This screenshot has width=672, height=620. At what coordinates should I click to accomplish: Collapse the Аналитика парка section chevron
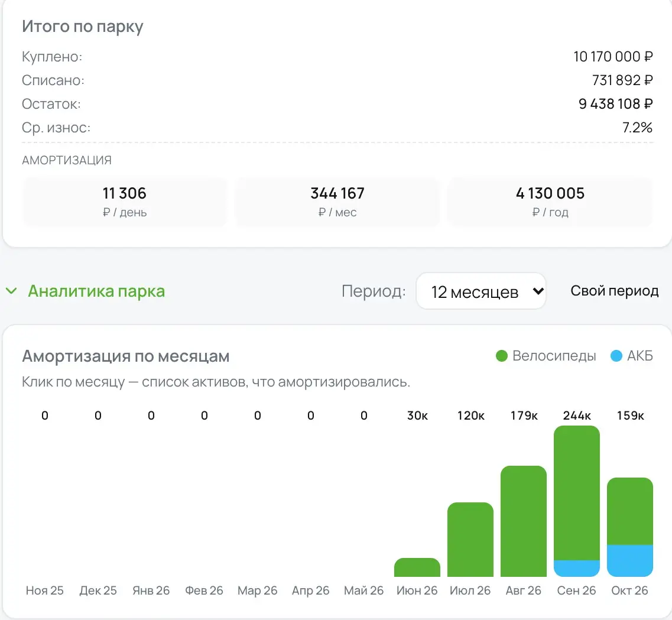pos(11,291)
